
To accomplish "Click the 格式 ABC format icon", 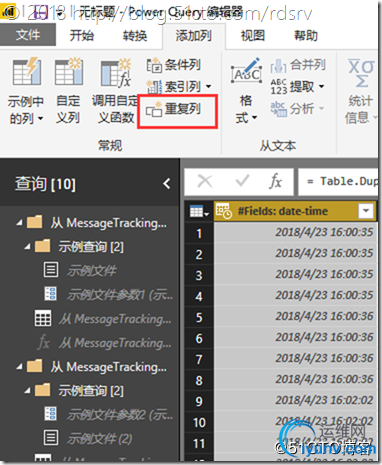I will [246, 72].
